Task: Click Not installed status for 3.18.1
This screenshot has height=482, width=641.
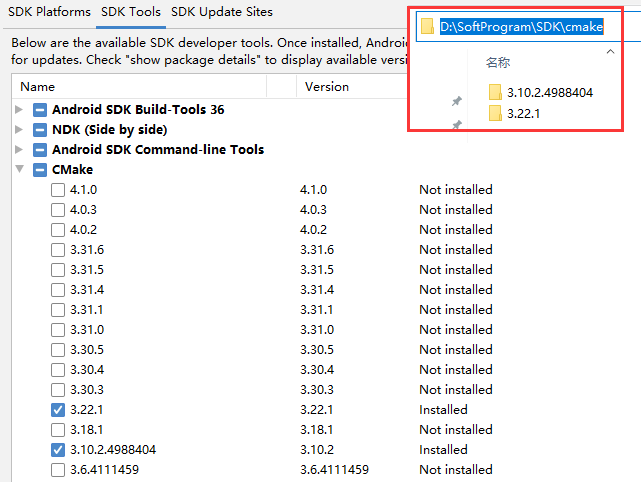Action: (456, 430)
